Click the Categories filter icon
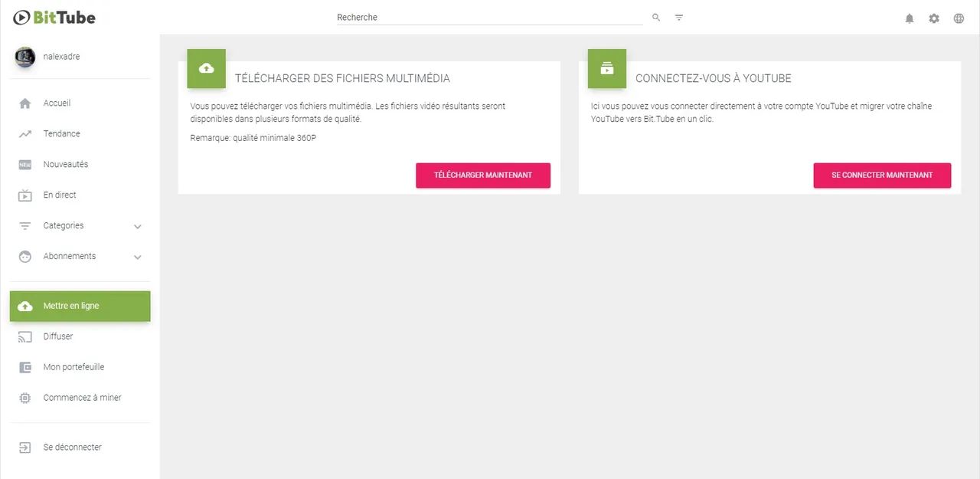Image resolution: width=980 pixels, height=479 pixels. [25, 226]
